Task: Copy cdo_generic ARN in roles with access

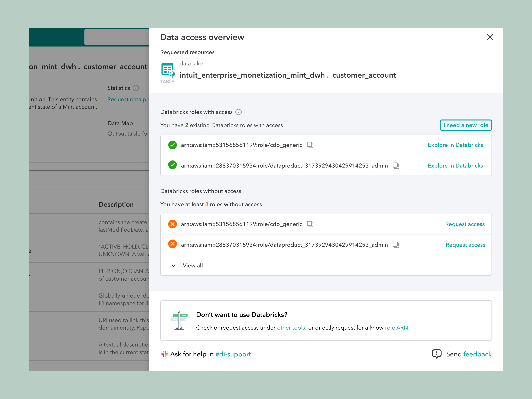Action: (x=310, y=145)
